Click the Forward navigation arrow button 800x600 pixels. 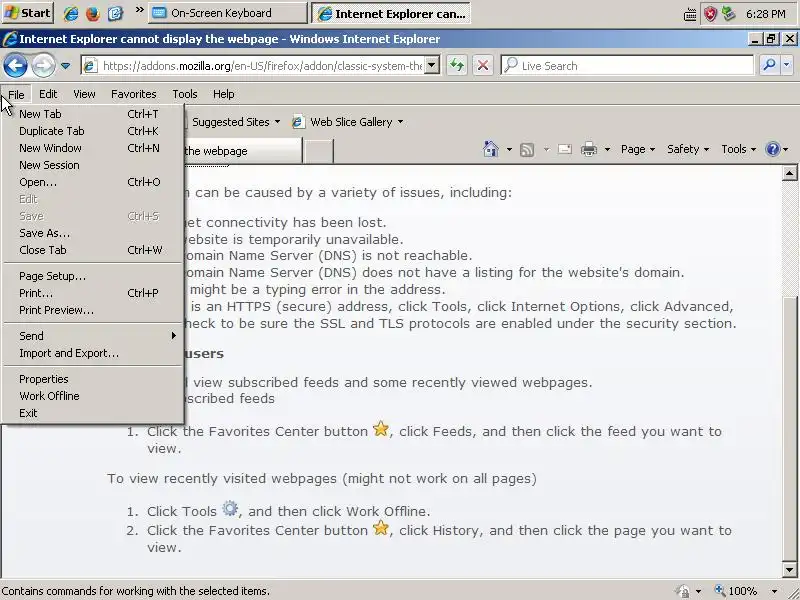click(x=43, y=66)
